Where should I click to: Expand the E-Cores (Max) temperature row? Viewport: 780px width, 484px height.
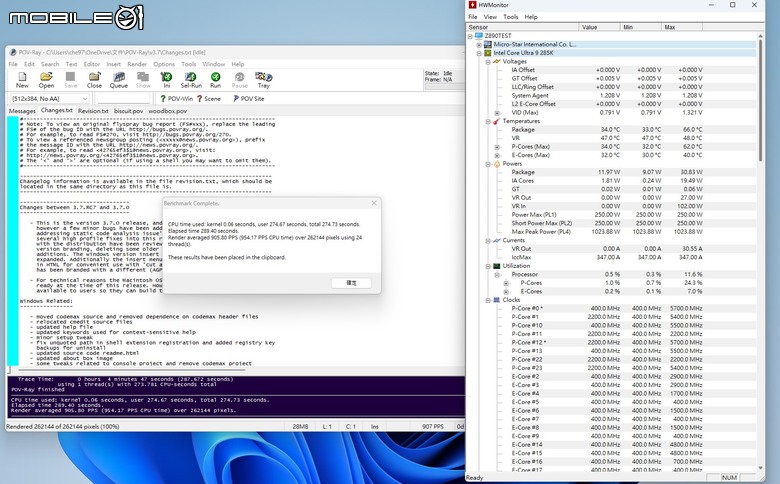pyautogui.click(x=497, y=155)
